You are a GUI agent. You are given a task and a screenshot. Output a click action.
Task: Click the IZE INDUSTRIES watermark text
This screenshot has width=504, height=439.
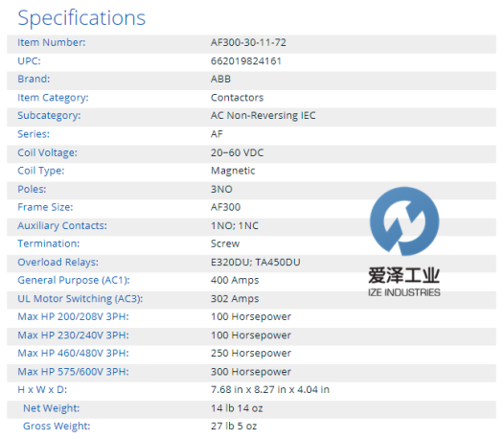click(404, 292)
